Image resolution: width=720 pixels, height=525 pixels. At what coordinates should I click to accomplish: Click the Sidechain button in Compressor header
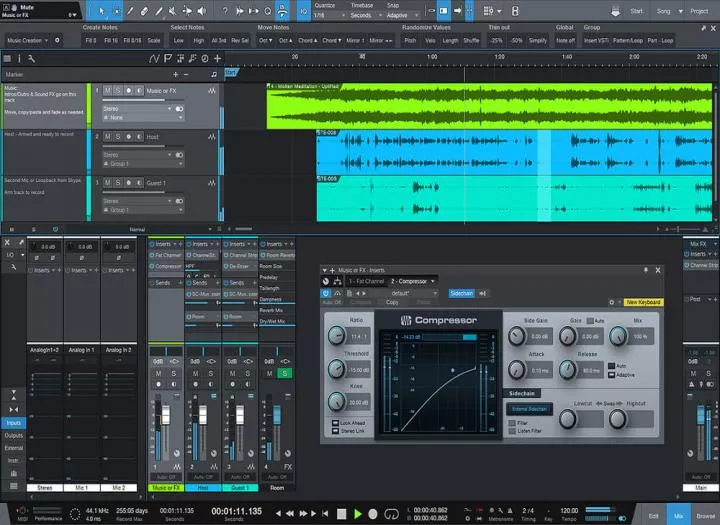click(x=461, y=293)
